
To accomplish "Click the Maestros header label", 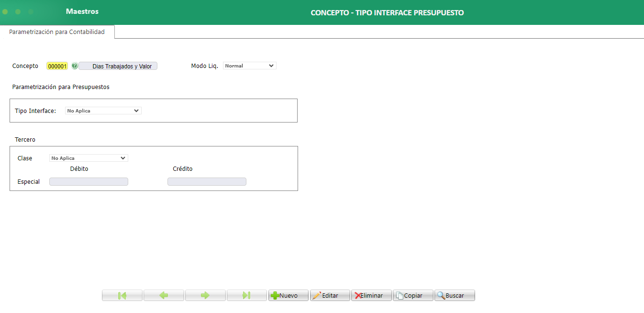I will (x=82, y=11).
